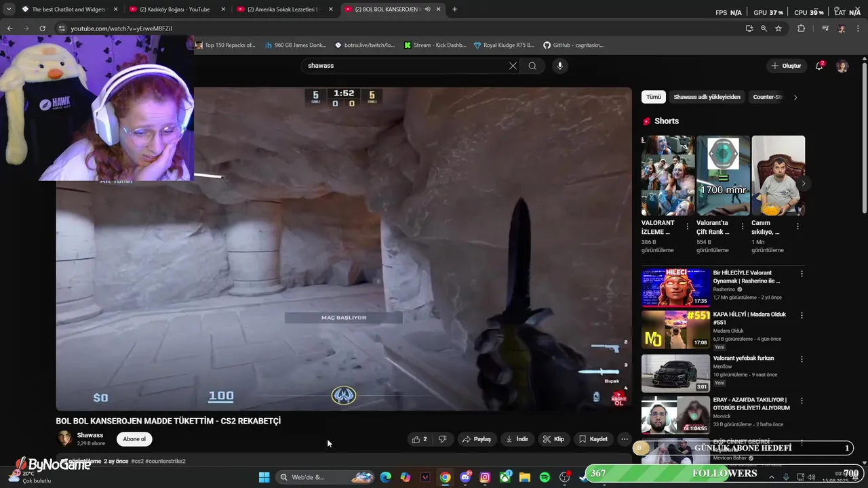Screen dimensions: 868x488
Task: Click the YouTube search input field
Action: pyautogui.click(x=407, y=66)
